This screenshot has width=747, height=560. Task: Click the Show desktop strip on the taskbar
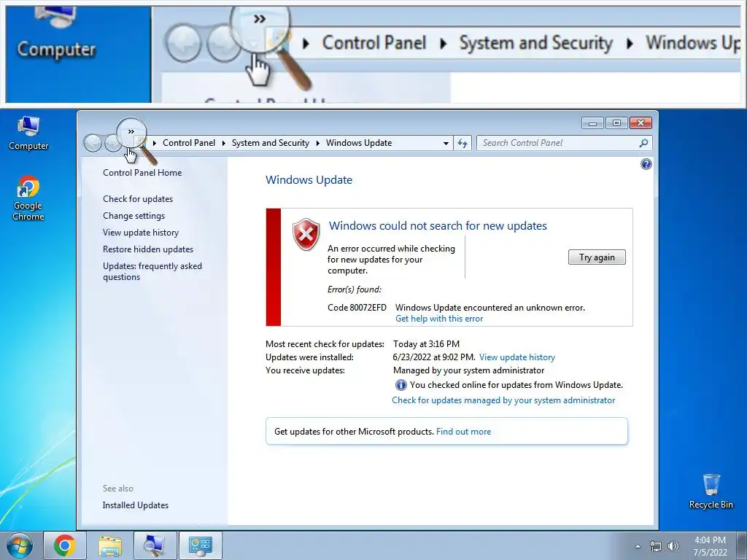pyautogui.click(x=742, y=545)
